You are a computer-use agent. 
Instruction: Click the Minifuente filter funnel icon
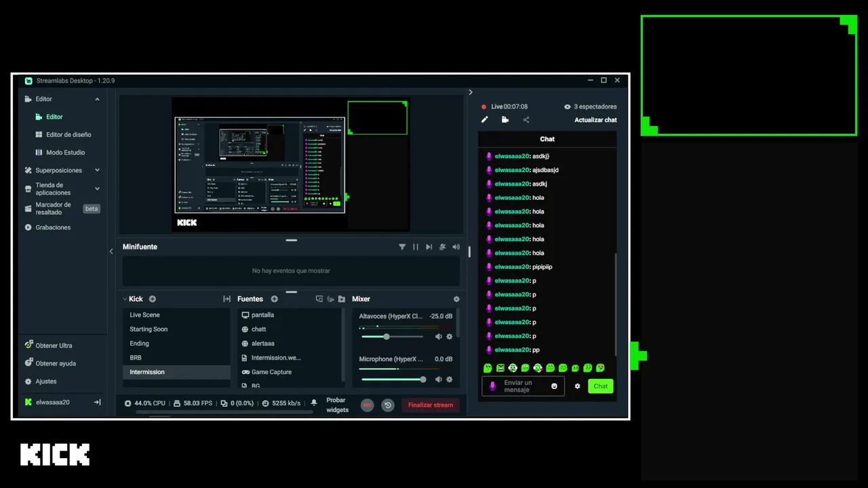(x=402, y=247)
